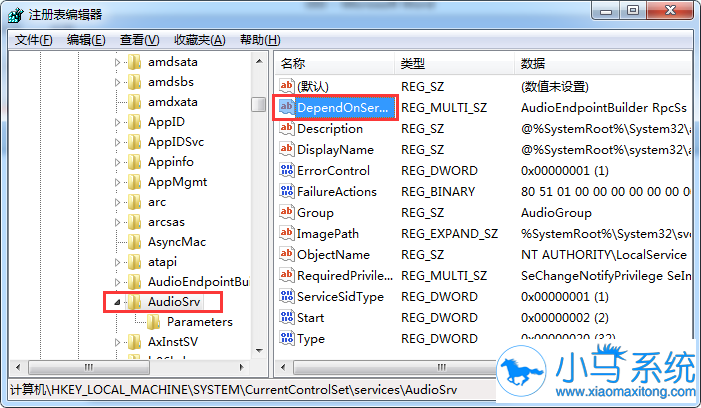Click the AsyncMac folder icon

point(135,242)
